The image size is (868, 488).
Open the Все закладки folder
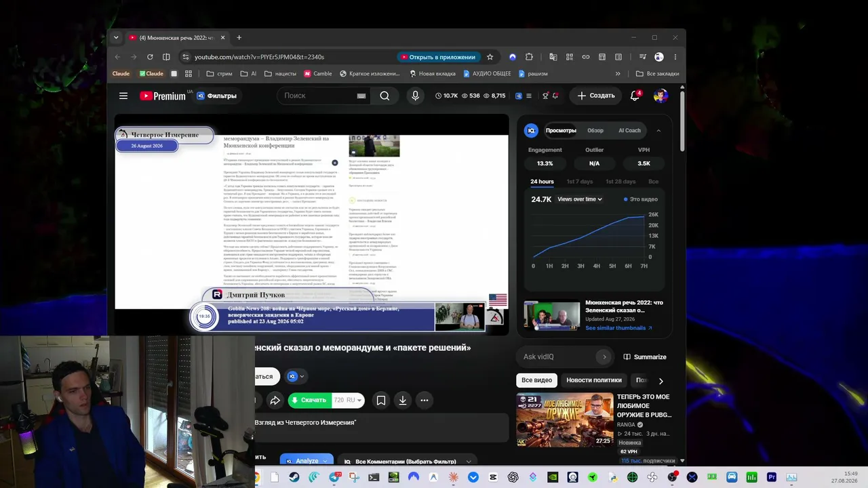(x=658, y=74)
